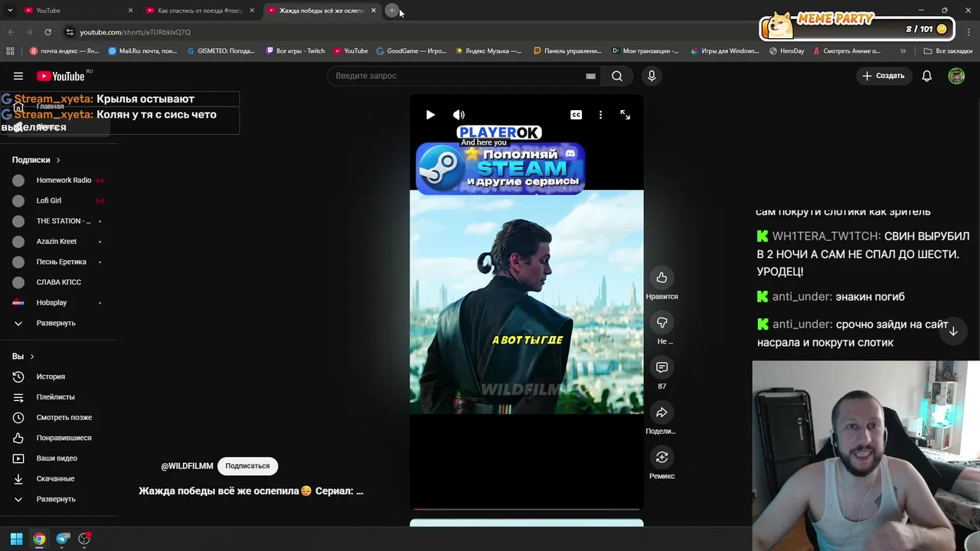The width and height of the screenshot is (980, 551).
Task: Go to YouTube home via logo
Action: point(60,76)
